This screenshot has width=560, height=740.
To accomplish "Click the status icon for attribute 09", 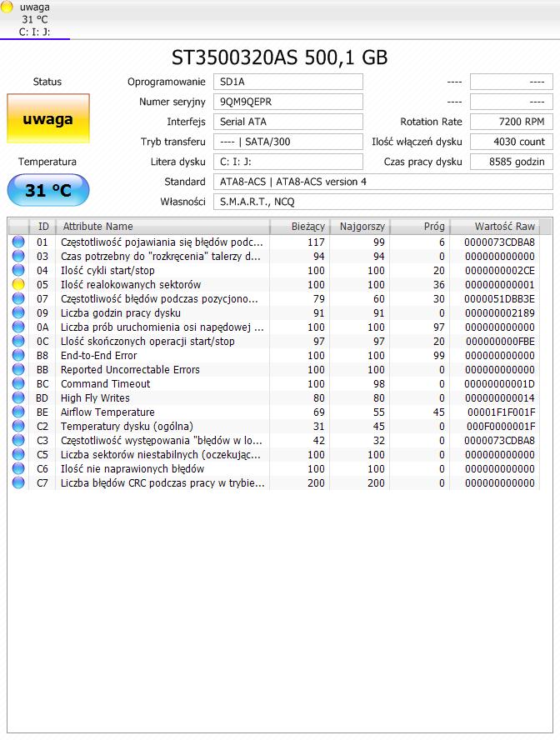I will 18,312.
